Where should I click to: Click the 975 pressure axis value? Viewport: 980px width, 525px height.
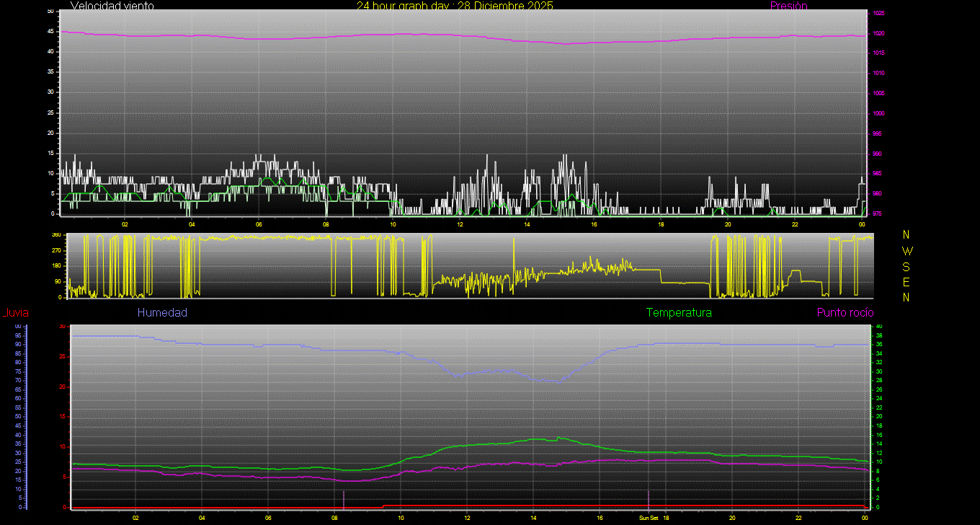pos(878,214)
